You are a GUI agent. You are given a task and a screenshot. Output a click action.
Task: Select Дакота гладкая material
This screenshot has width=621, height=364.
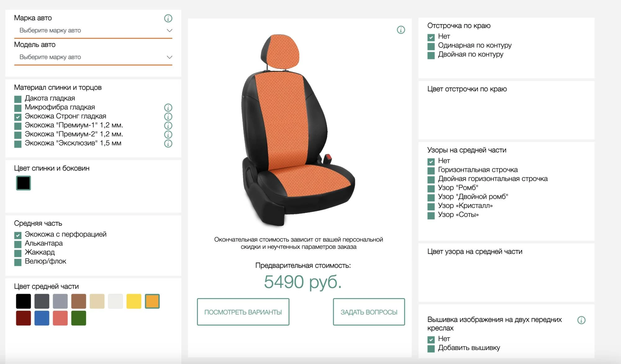point(18,99)
